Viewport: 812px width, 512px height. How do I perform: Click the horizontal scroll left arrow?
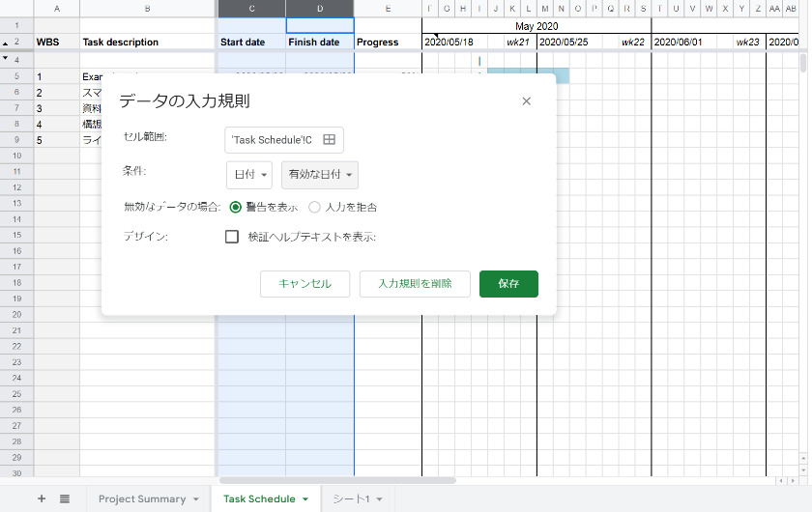[x=781, y=480]
